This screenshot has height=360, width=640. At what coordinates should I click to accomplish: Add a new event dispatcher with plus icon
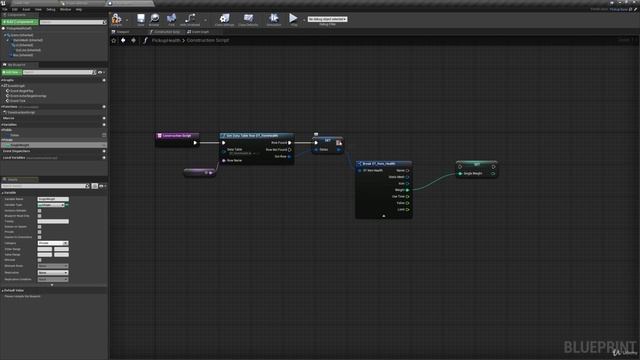(x=104, y=151)
